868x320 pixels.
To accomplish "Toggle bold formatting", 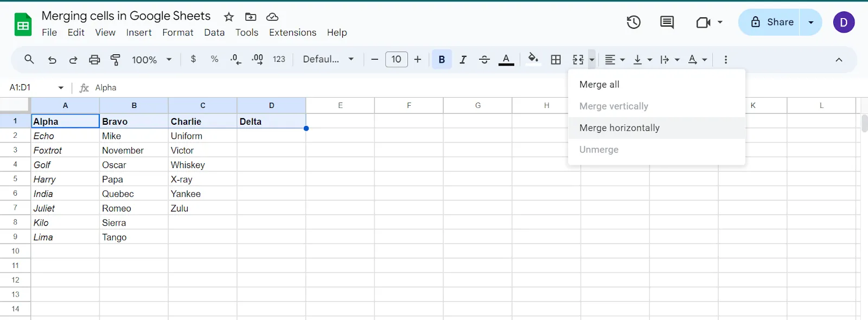I will pos(442,60).
